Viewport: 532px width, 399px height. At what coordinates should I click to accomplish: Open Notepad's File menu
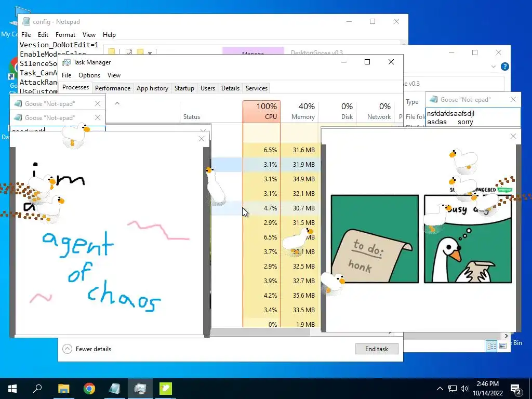pos(26,35)
